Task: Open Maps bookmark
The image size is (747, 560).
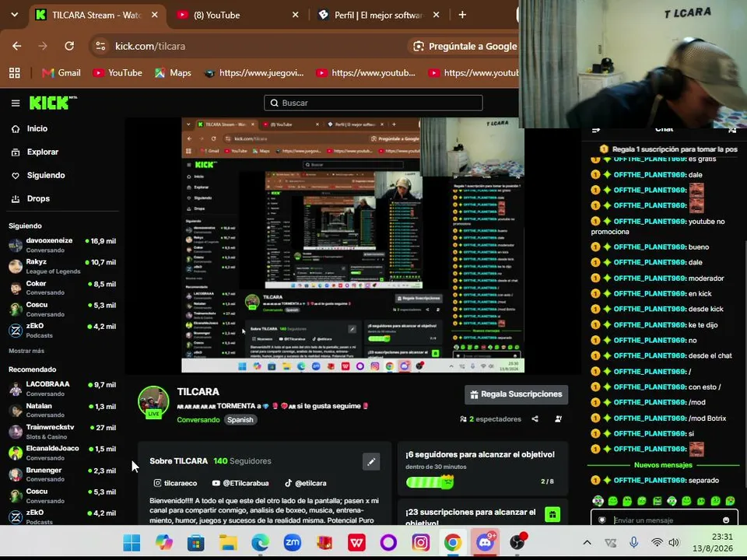Action: pos(174,73)
